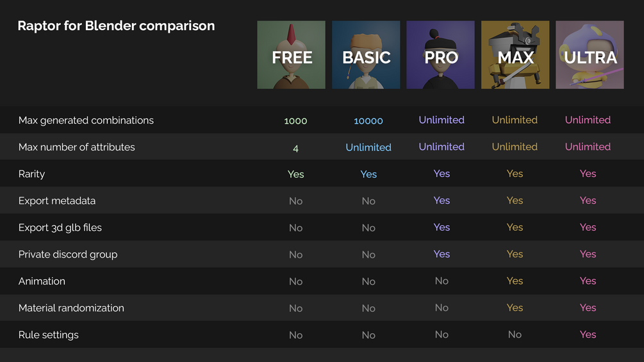Viewport: 644px width, 362px height.
Task: Select the BASIC plan character image
Action: pyautogui.click(x=366, y=55)
